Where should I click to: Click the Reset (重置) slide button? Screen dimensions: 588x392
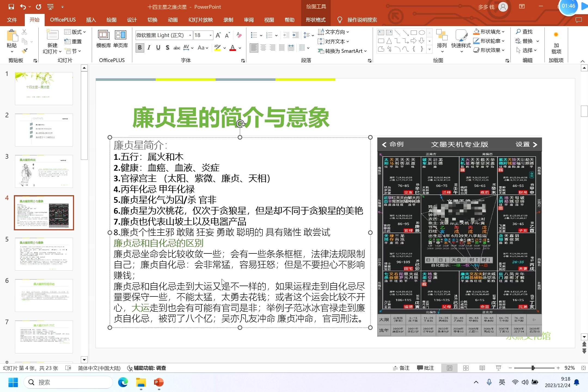coord(73,41)
